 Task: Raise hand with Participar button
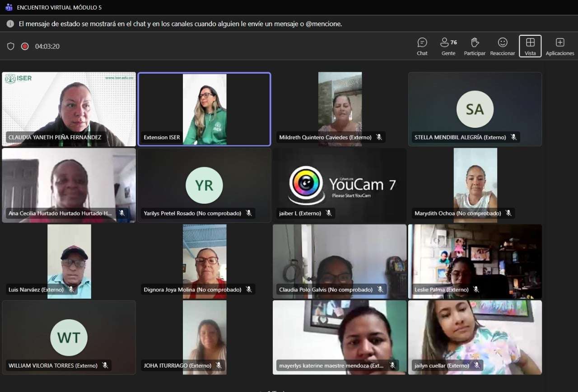click(x=475, y=46)
